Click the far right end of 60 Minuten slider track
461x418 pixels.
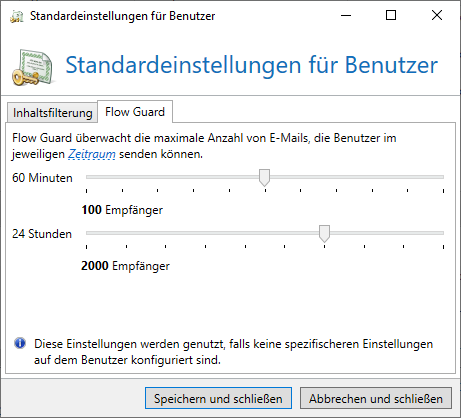pyautogui.click(x=443, y=177)
